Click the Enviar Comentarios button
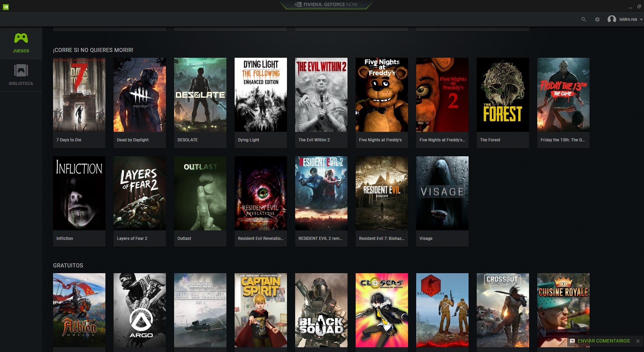Viewport: 644px width, 352px height. (604, 341)
